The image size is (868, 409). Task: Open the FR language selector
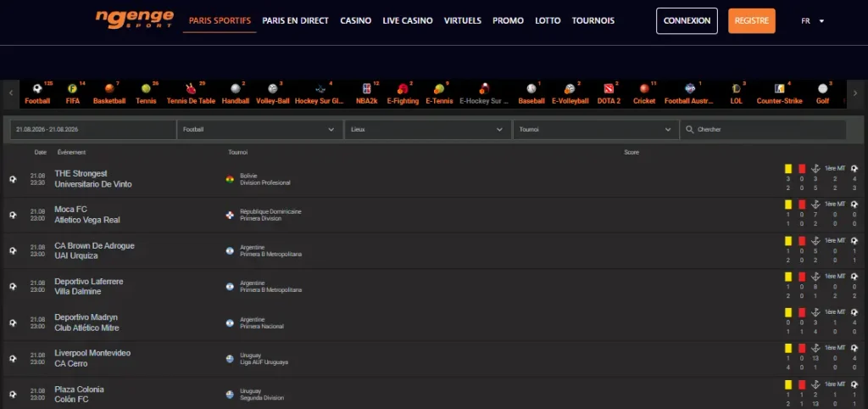(x=813, y=21)
